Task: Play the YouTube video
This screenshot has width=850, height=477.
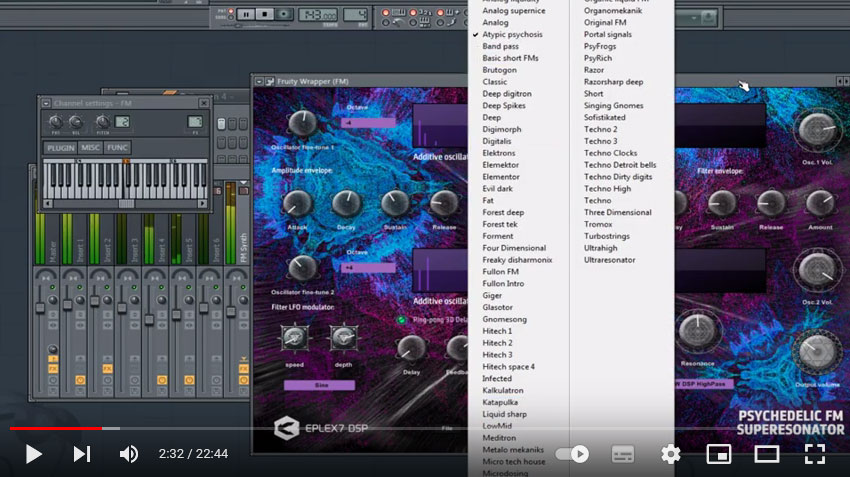Action: point(33,454)
